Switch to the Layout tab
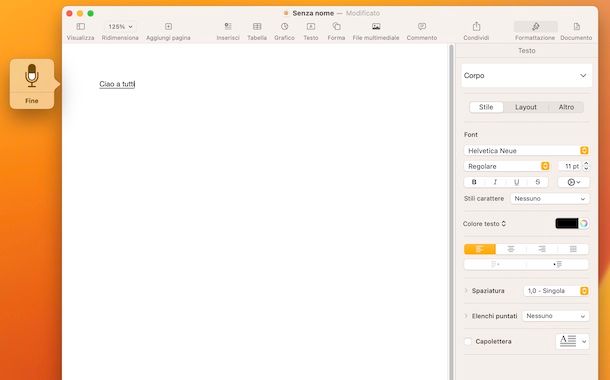 point(526,107)
